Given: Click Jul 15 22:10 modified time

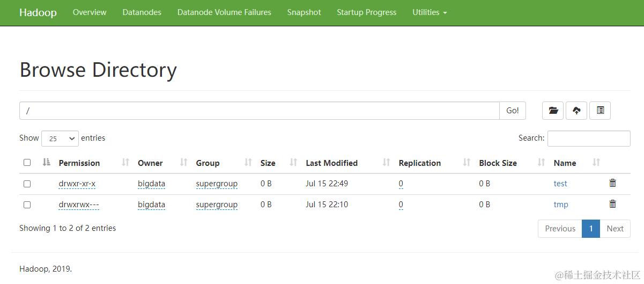Looking at the screenshot, I should 327,205.
